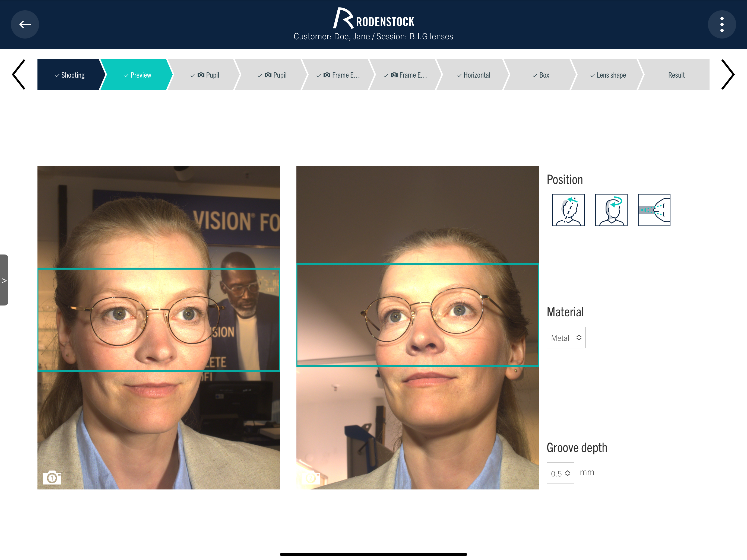Click the Material heading
The width and height of the screenshot is (747, 560).
(565, 312)
